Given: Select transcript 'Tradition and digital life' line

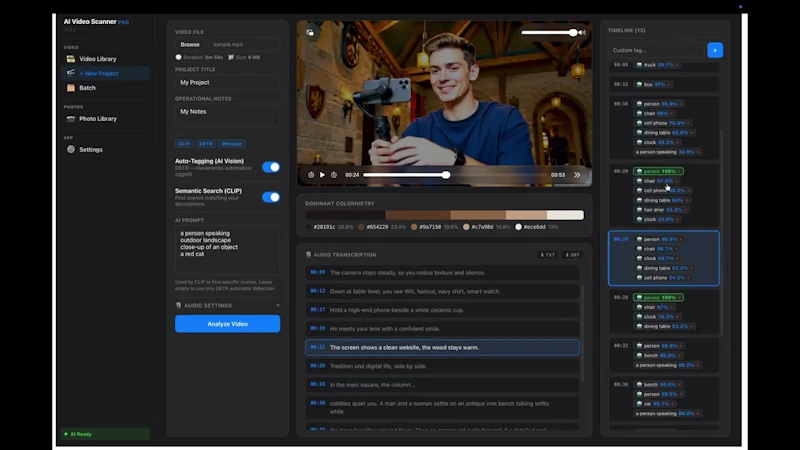Looking at the screenshot, I should click(442, 366).
